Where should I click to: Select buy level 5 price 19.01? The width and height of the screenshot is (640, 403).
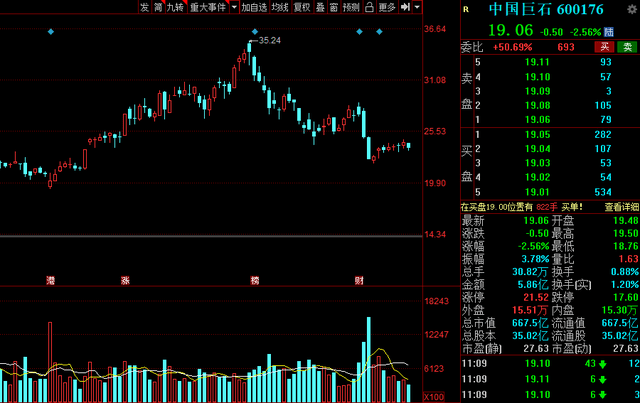pos(537,192)
